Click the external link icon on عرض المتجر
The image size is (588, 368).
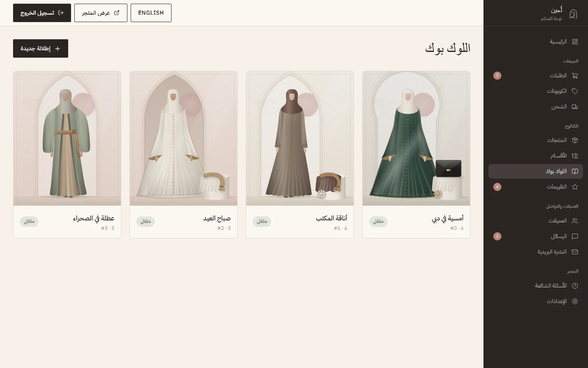pos(117,13)
